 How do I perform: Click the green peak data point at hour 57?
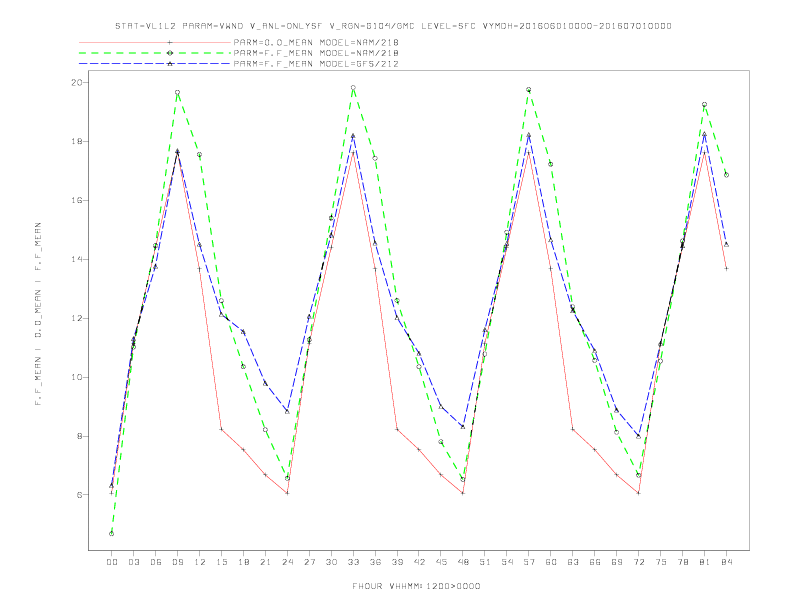point(529,89)
